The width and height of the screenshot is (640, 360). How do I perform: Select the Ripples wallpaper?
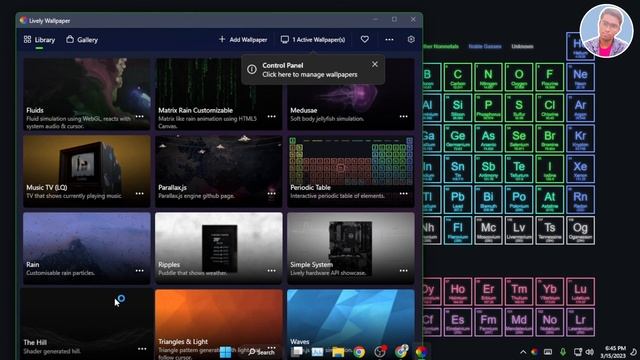coord(218,248)
